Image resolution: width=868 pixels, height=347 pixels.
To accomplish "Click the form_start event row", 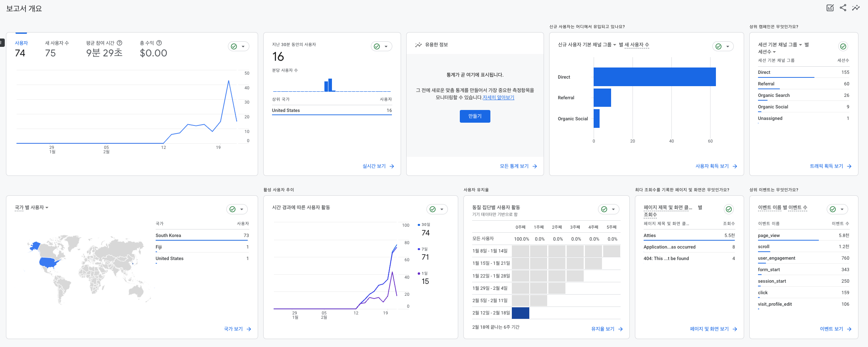I will pos(804,270).
